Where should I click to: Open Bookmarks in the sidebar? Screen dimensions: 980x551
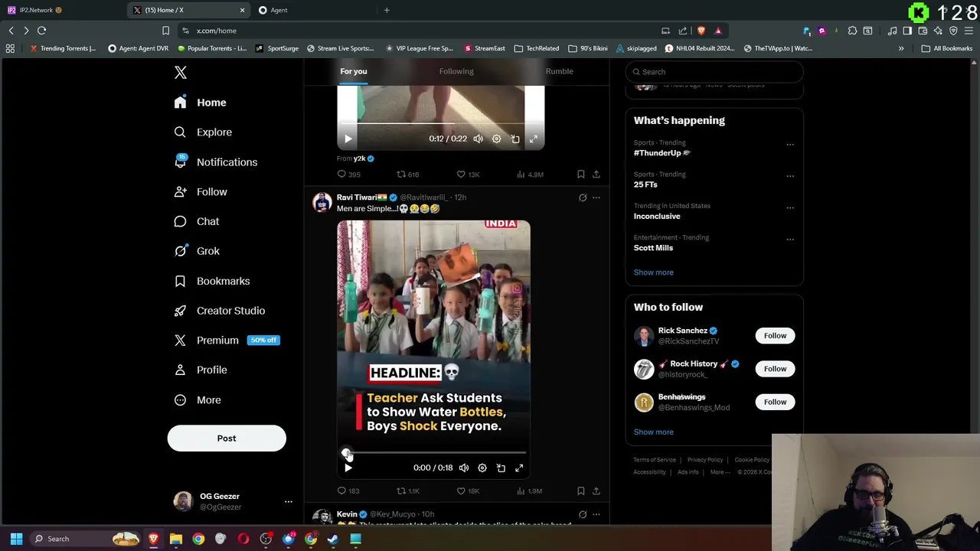[212, 281]
